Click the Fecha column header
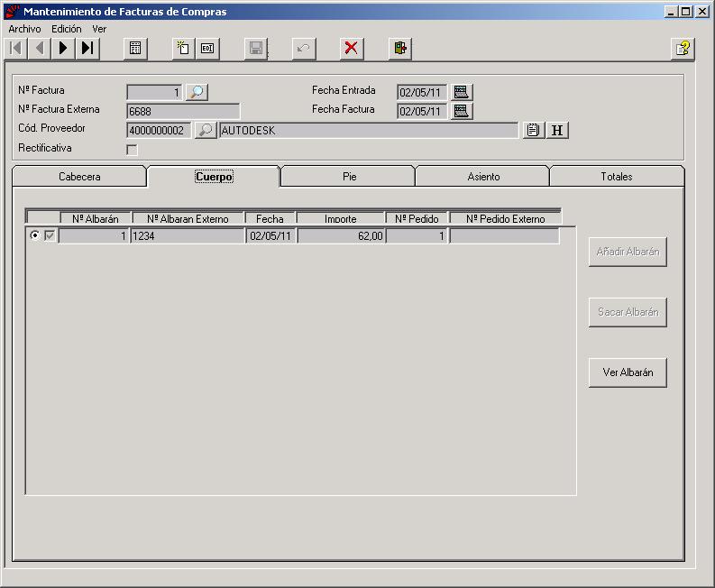Screen dimensions: 715x588 pos(270,218)
